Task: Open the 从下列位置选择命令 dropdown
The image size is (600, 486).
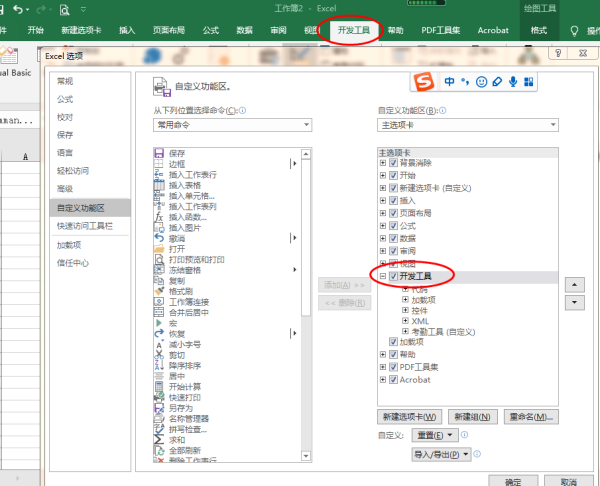Action: 233,125
